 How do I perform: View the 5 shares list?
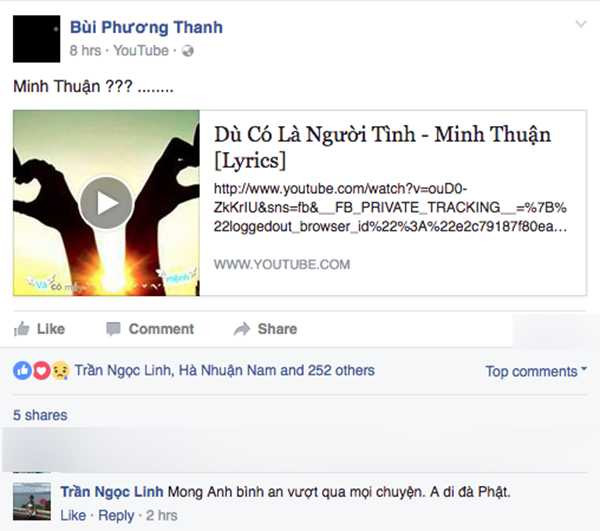click(40, 415)
